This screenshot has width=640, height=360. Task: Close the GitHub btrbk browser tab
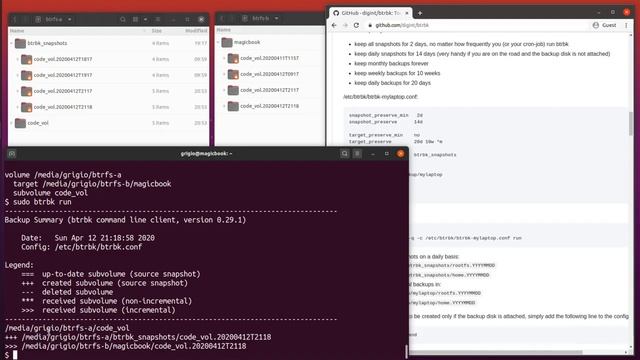407,13
